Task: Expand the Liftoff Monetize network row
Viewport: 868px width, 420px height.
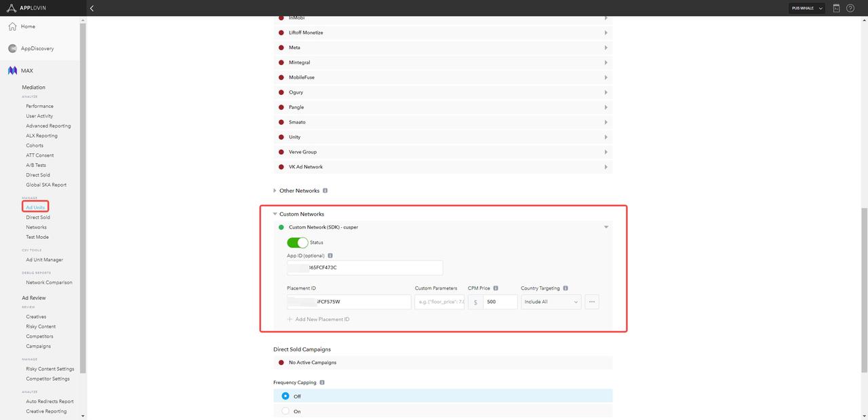Action: tap(606, 33)
